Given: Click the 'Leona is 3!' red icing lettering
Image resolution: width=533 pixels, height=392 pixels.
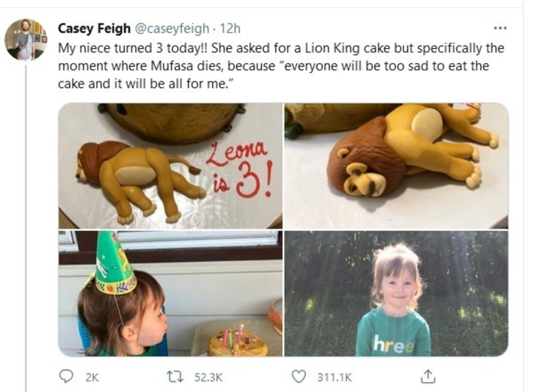Looking at the screenshot, I should (x=239, y=169).
